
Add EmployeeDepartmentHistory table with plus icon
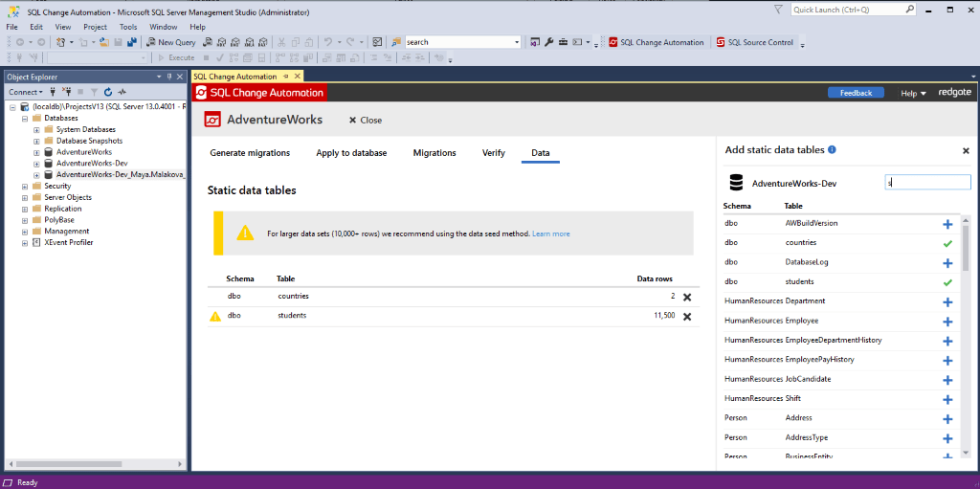tap(947, 341)
